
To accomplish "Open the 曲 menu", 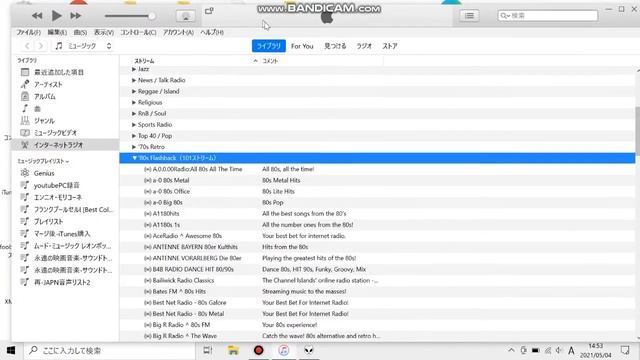I will tap(80, 32).
